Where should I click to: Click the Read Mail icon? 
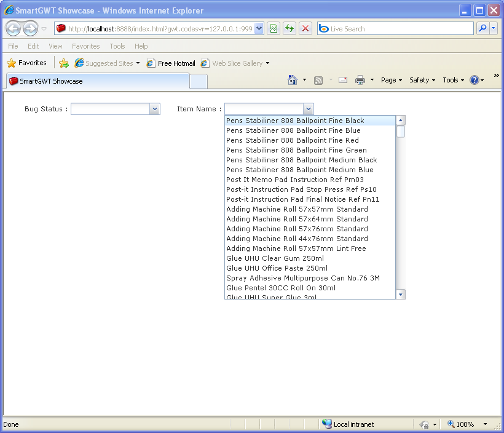pyautogui.click(x=343, y=80)
